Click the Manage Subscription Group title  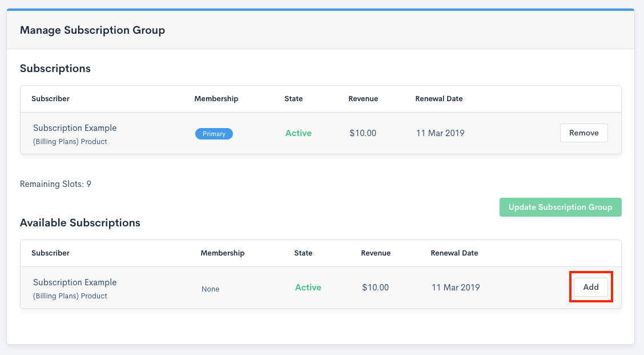pyautogui.click(x=92, y=30)
